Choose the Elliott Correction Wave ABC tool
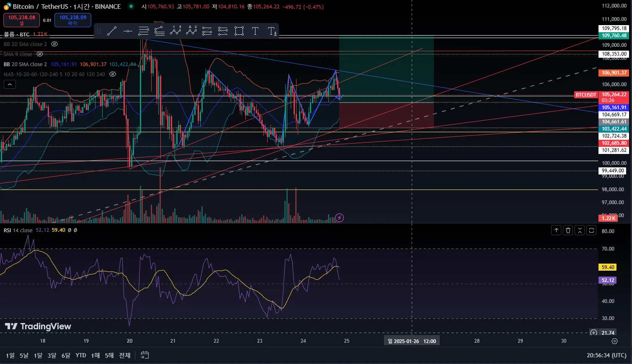Viewport: 632px width, 364px height. point(191,31)
